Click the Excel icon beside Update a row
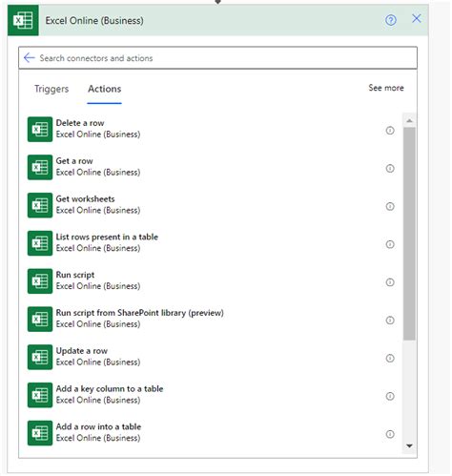This screenshot has height=476, width=452. coord(40,357)
